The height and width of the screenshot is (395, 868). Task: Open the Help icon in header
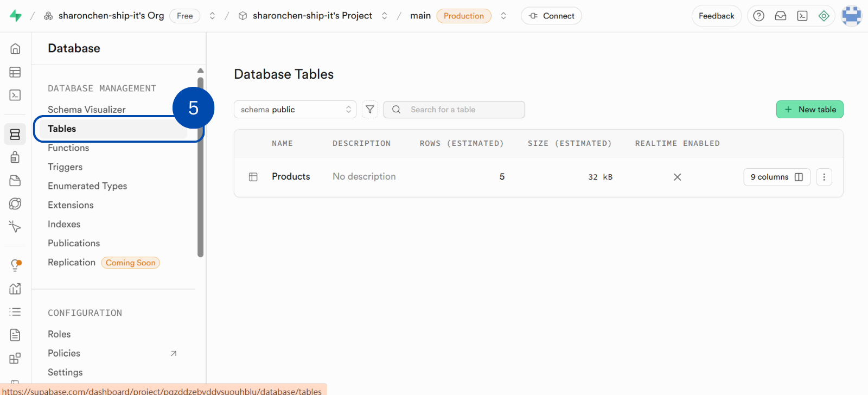pyautogui.click(x=758, y=16)
